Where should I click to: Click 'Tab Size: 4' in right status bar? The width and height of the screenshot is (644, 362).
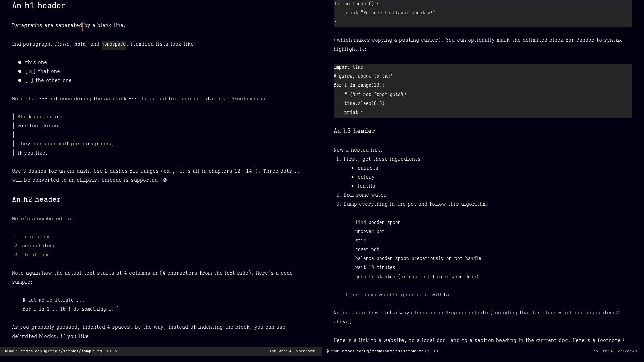pos(602,351)
